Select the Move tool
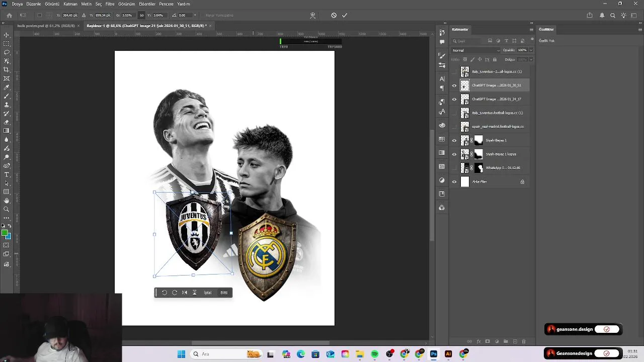 pyautogui.click(x=7, y=35)
